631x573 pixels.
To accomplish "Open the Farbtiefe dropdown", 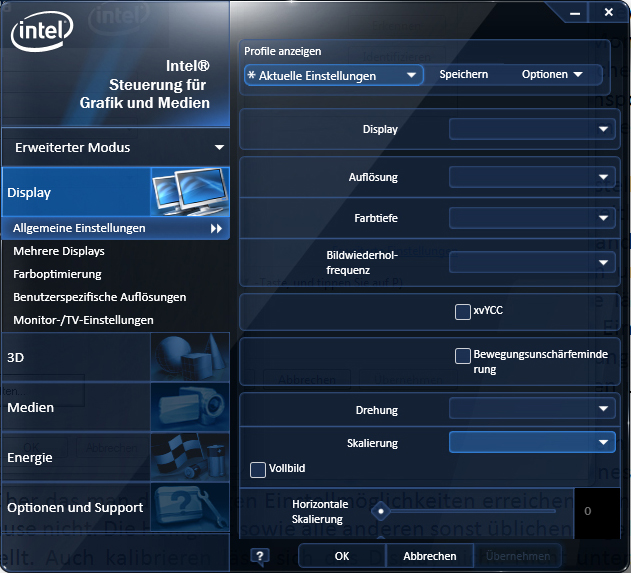I will 532,218.
